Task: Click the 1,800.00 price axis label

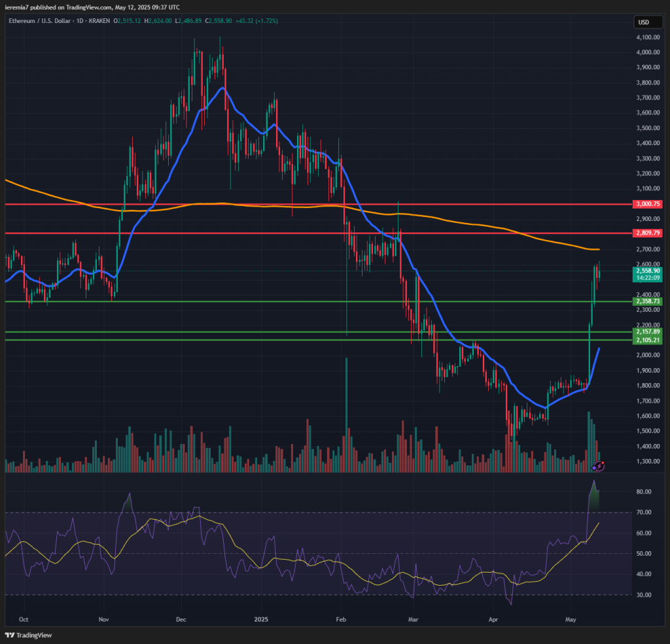Action: [x=648, y=386]
